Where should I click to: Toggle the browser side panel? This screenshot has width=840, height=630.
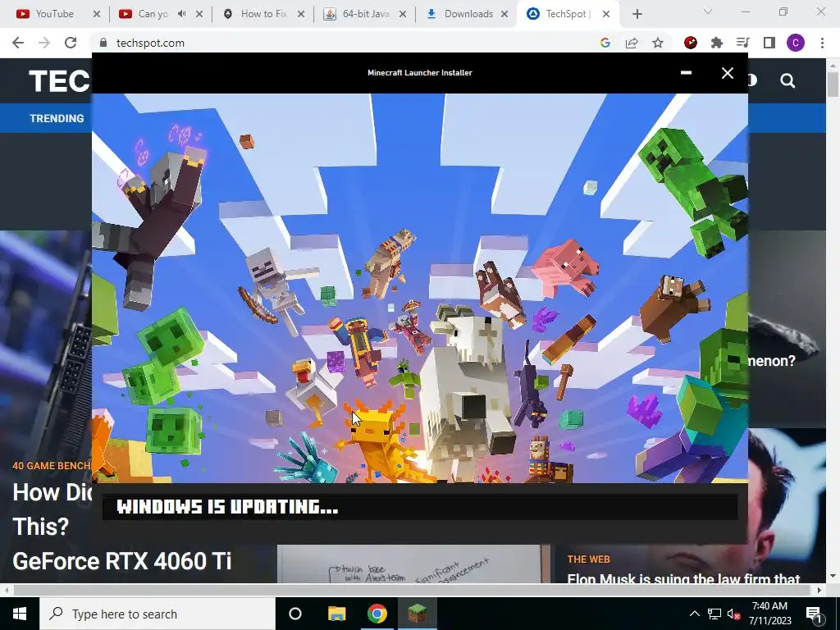pos(769,43)
